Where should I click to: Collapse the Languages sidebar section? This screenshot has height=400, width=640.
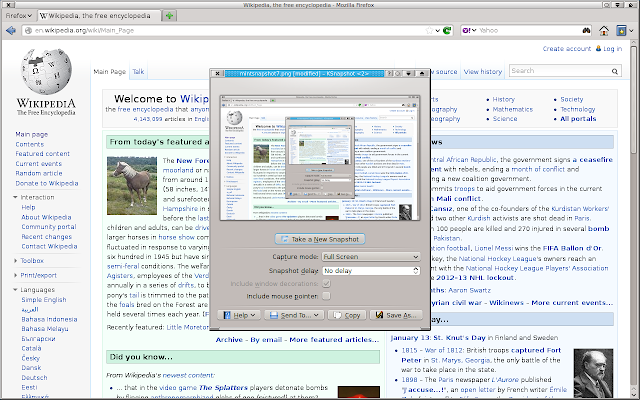[15, 290]
